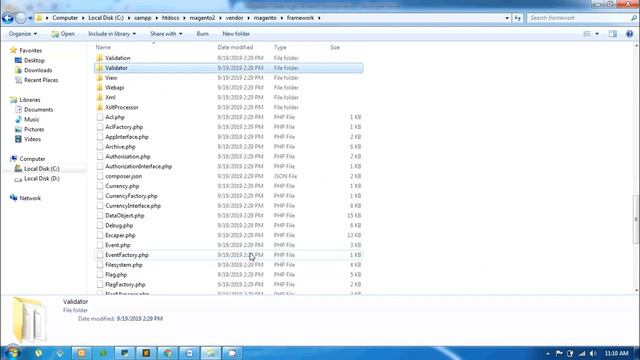Open the Organize menu
Viewport: 640px width, 360px height.
(23, 34)
